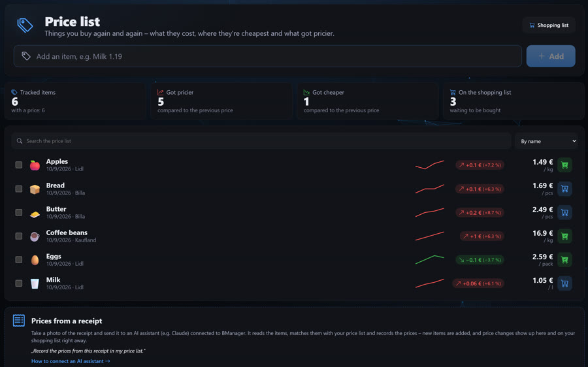Open the By name sort dropdown
This screenshot has height=367, width=588.
[x=547, y=141]
